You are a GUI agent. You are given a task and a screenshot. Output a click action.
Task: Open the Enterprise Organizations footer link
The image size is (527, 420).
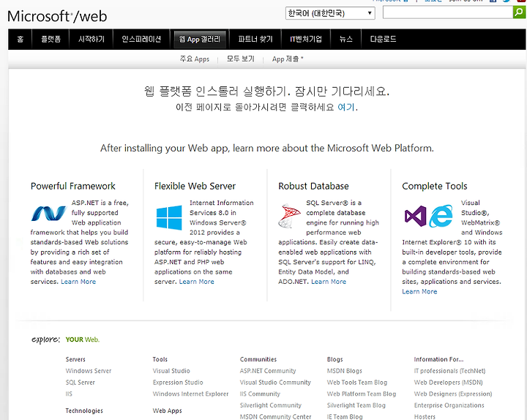click(x=449, y=405)
